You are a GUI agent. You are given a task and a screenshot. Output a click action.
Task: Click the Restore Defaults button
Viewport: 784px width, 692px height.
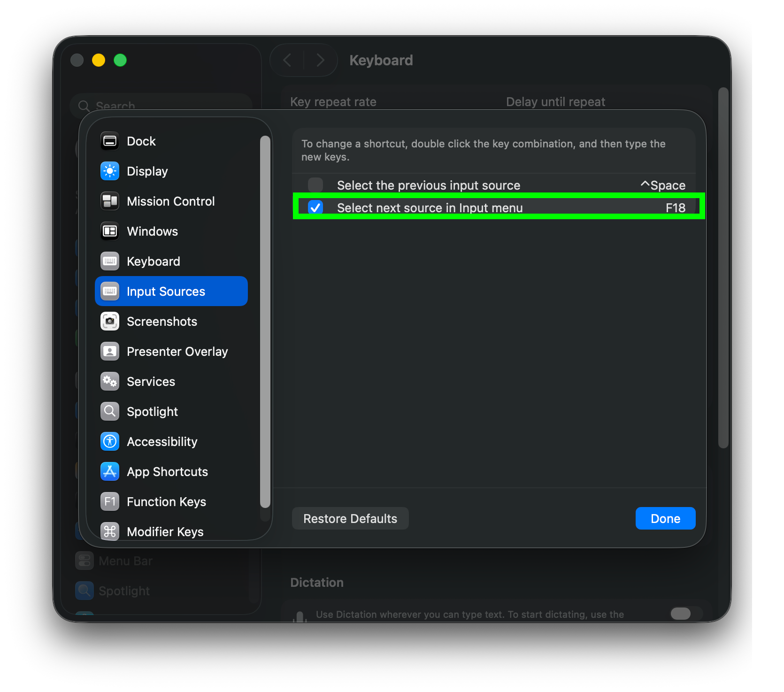350,519
